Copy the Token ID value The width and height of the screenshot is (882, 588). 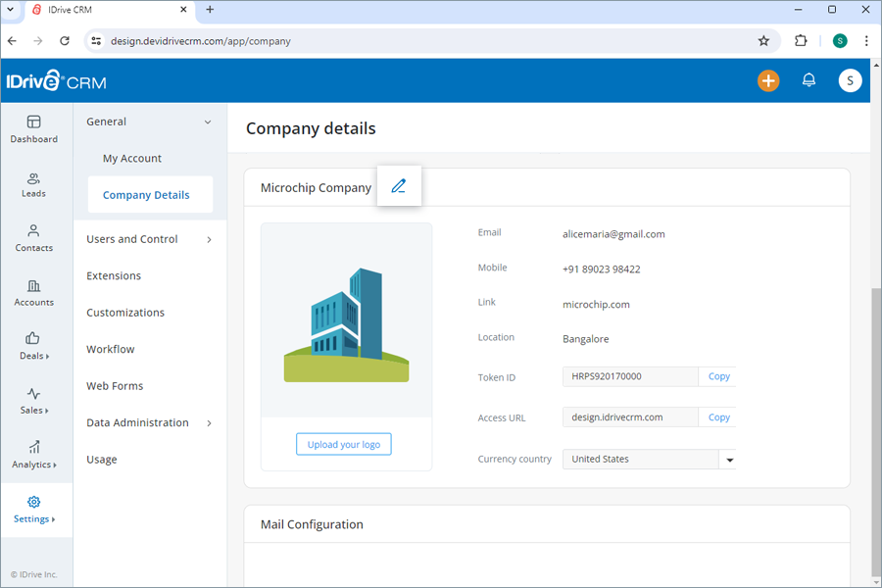(x=718, y=376)
